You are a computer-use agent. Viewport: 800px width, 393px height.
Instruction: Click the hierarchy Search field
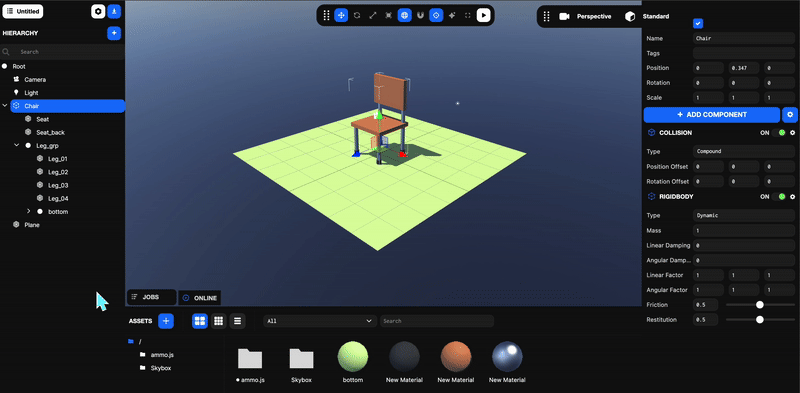pyautogui.click(x=62, y=52)
